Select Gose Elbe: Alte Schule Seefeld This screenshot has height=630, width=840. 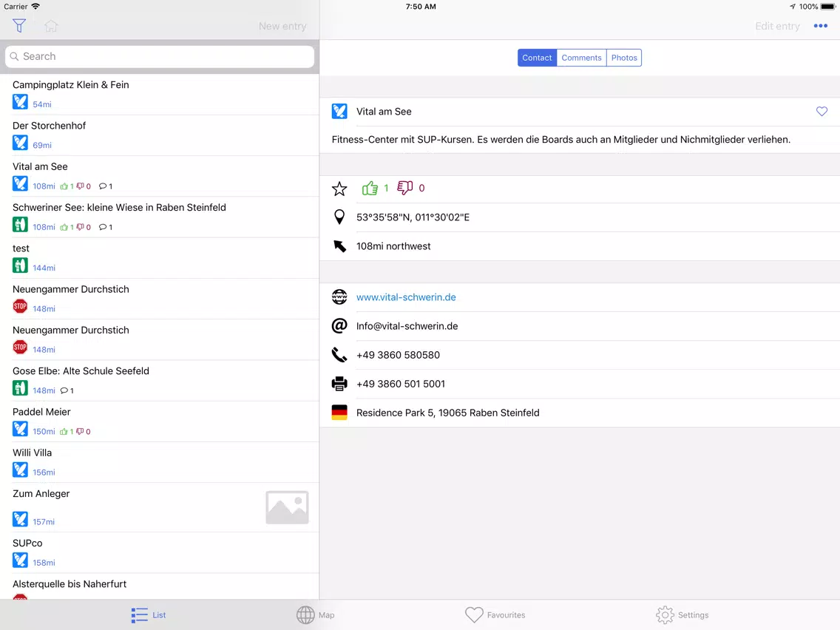[x=160, y=380]
